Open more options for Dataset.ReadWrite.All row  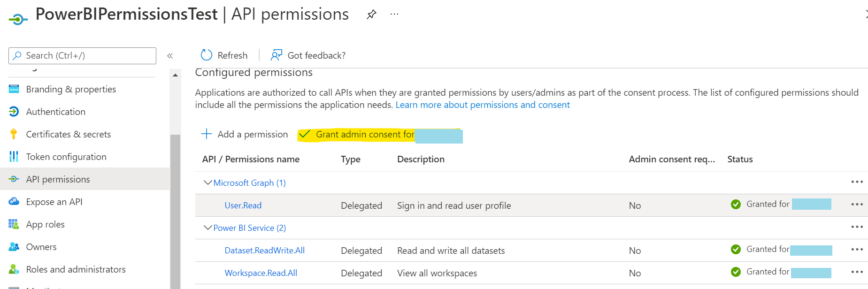click(857, 250)
